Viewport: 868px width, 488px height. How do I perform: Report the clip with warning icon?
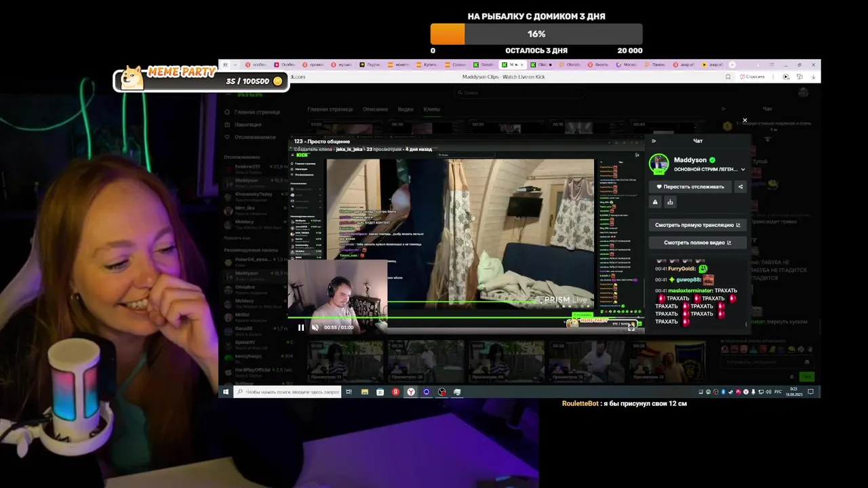tap(655, 202)
